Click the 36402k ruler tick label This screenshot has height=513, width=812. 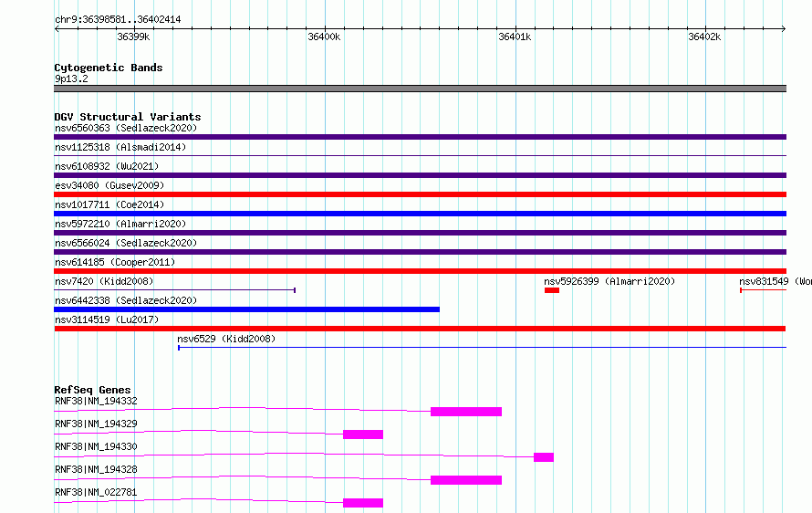click(x=704, y=37)
